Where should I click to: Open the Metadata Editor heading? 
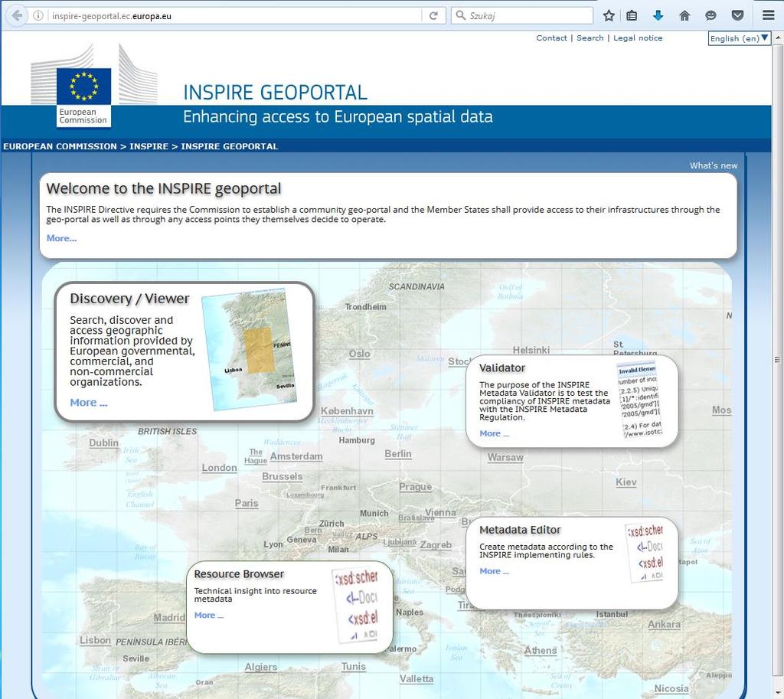pyautogui.click(x=520, y=530)
